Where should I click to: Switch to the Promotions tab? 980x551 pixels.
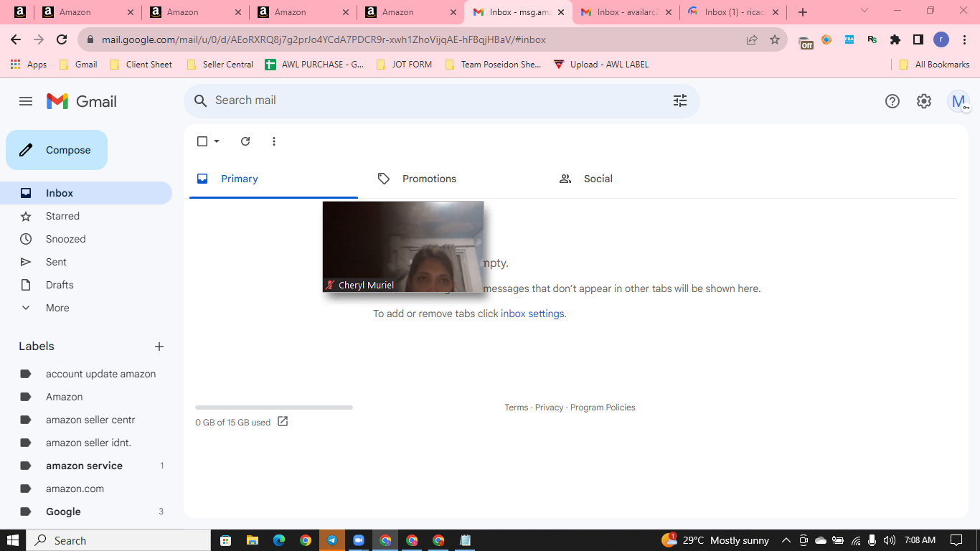454,179
